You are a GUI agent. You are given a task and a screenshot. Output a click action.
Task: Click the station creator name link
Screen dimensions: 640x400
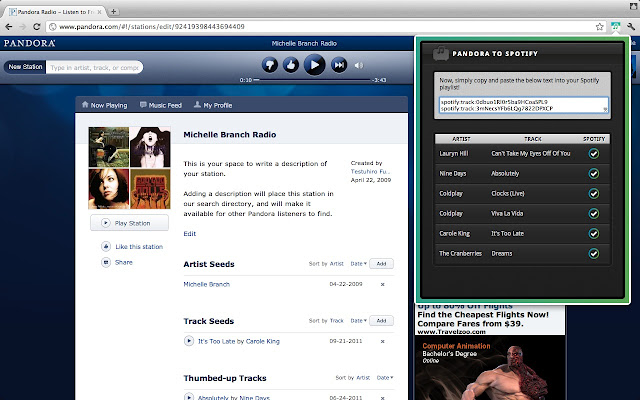click(370, 171)
